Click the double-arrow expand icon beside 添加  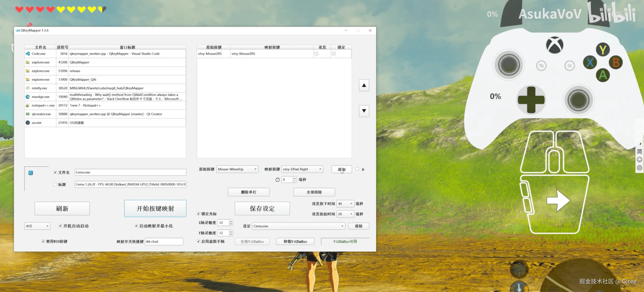click(363, 169)
